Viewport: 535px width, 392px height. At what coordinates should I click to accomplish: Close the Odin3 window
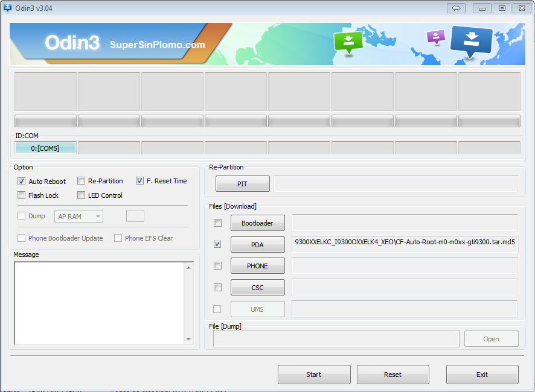[x=522, y=8]
